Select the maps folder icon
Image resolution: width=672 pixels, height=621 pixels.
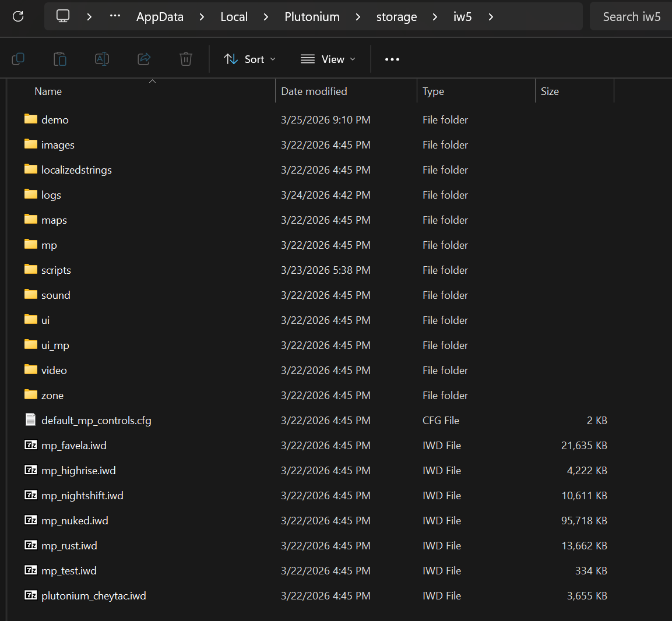tap(31, 219)
